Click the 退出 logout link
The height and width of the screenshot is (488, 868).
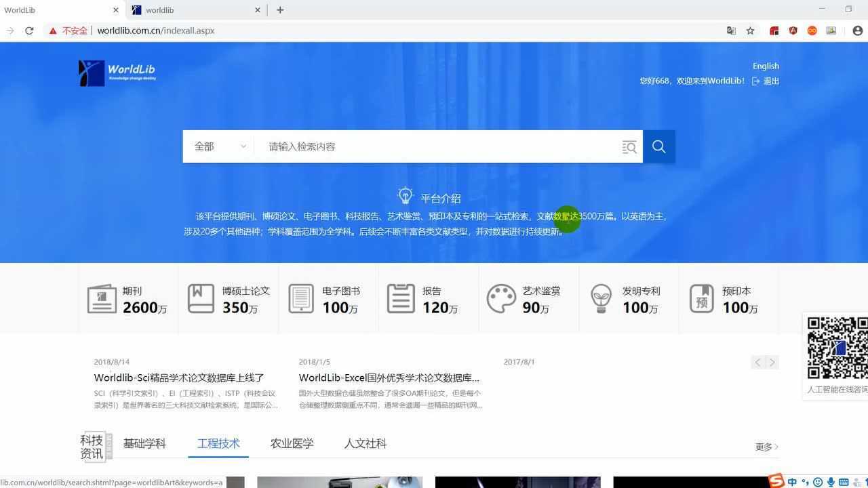(770, 80)
